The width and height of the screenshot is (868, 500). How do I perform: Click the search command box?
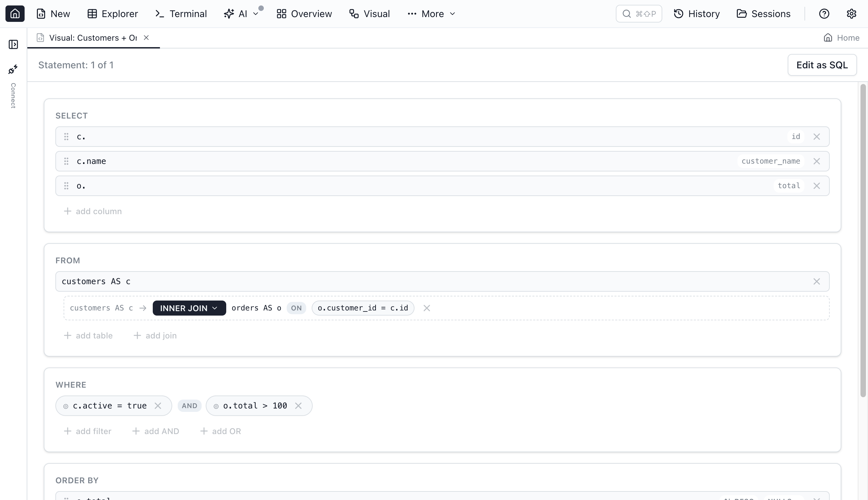tap(639, 14)
